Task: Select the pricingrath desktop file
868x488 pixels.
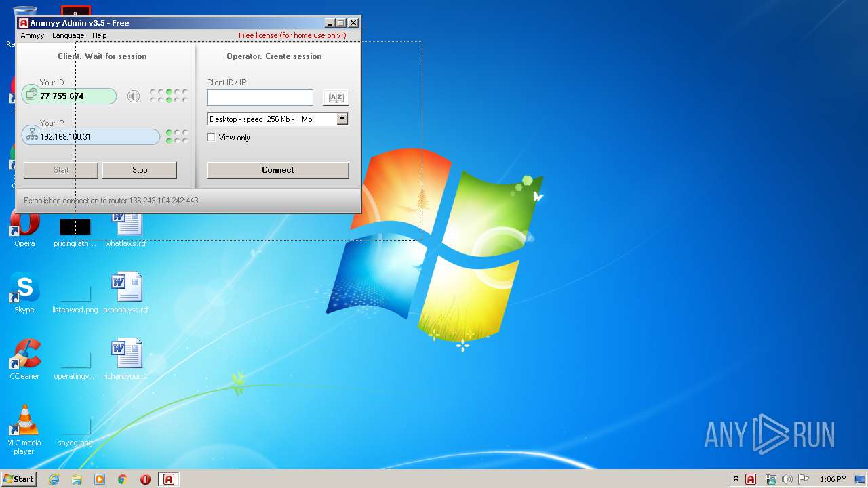Action: [75, 230]
